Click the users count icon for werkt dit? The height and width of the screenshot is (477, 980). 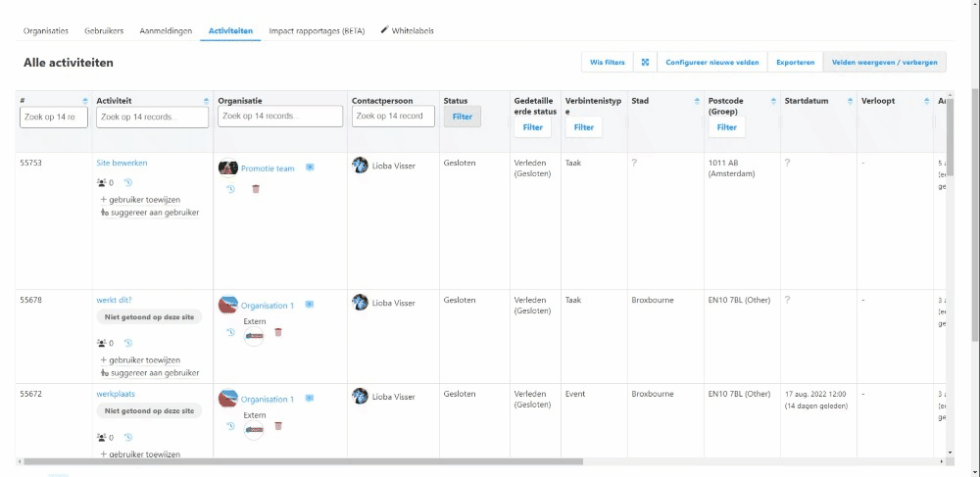[101, 343]
